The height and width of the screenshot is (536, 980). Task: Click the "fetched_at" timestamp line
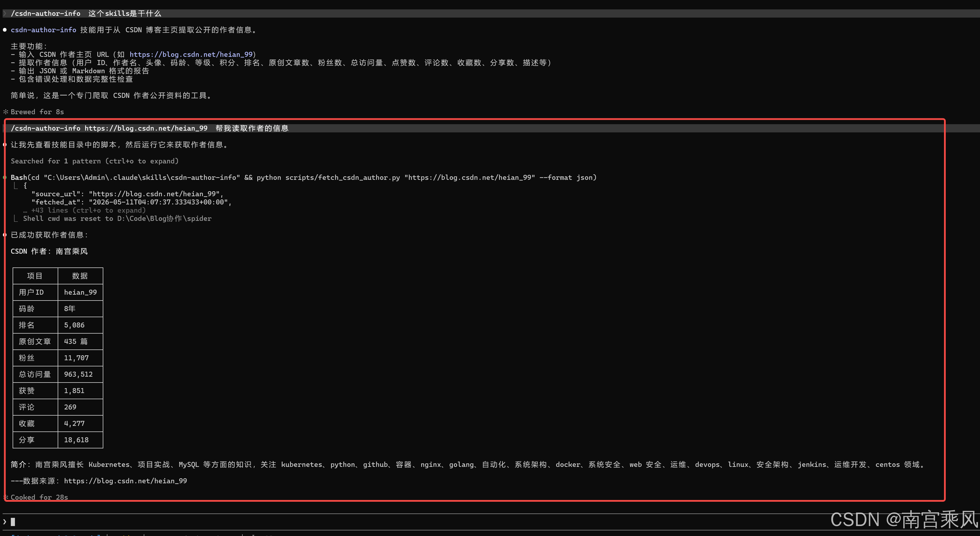point(132,202)
